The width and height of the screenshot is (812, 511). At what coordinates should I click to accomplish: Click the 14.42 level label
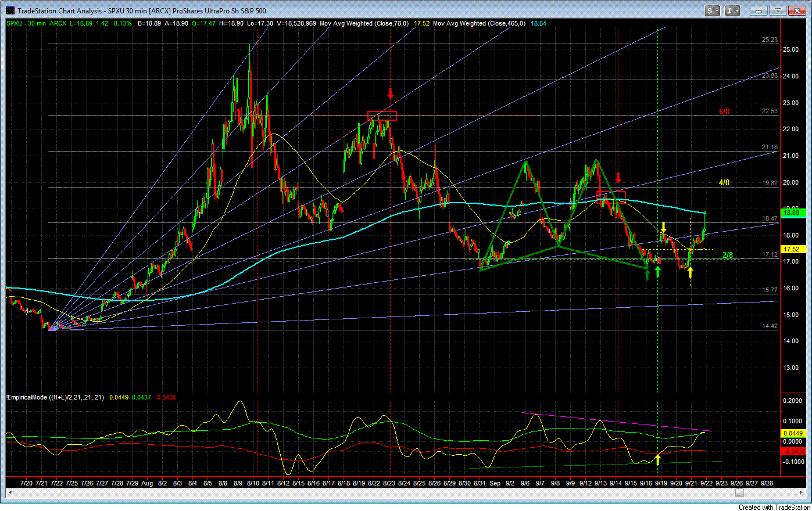pyautogui.click(x=770, y=326)
